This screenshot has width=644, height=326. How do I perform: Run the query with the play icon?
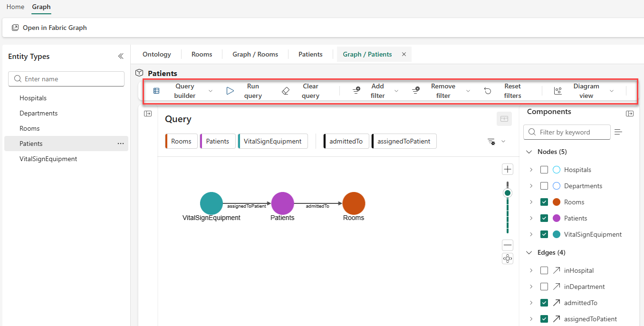[x=230, y=91]
